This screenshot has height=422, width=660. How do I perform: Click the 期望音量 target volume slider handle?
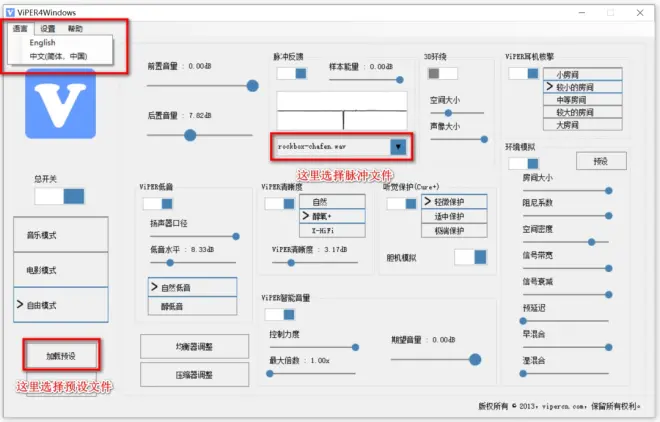point(475,360)
